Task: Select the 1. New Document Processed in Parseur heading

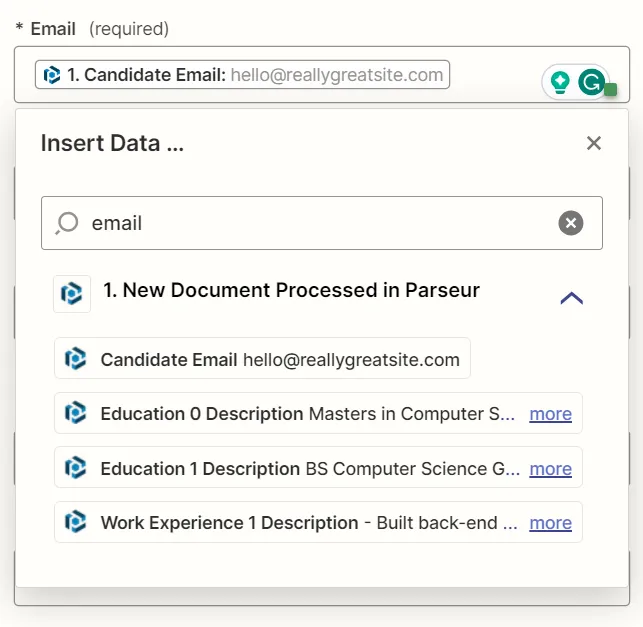Action: pos(291,290)
